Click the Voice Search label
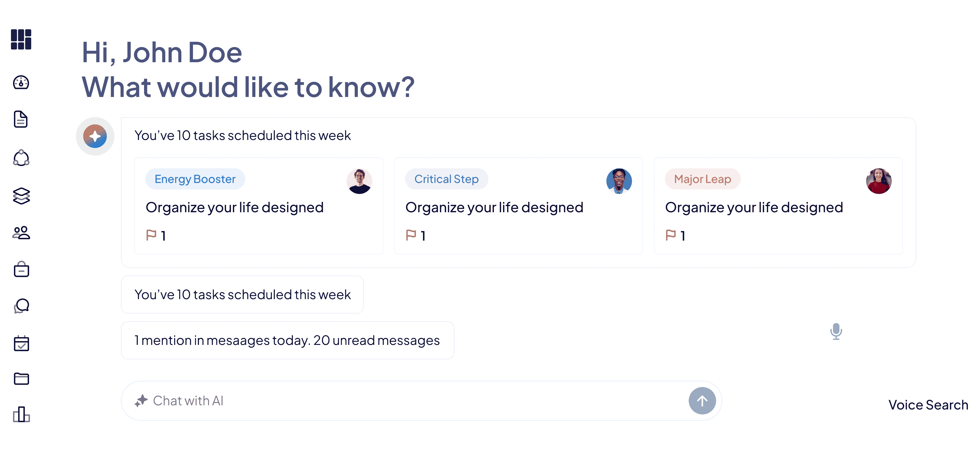This screenshot has height=462, width=980. coord(928,405)
